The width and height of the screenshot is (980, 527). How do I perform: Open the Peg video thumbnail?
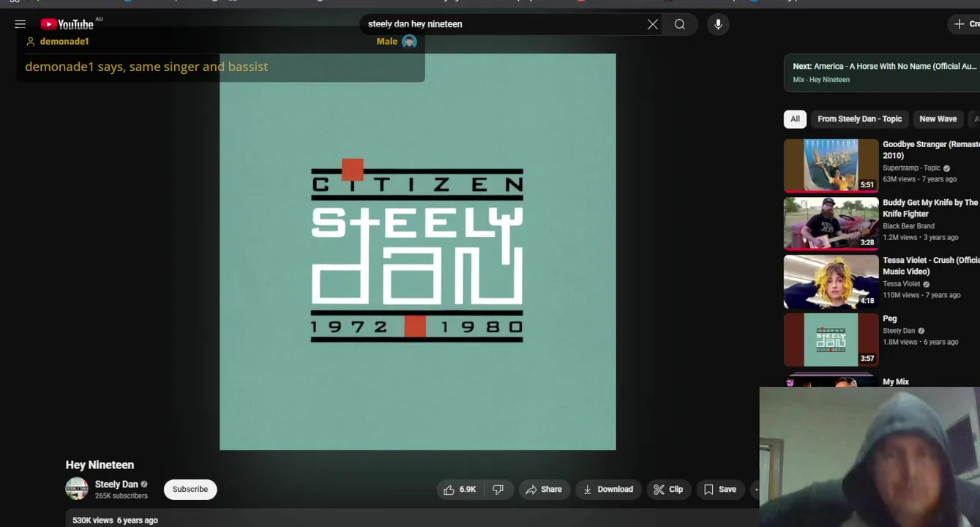tap(831, 340)
